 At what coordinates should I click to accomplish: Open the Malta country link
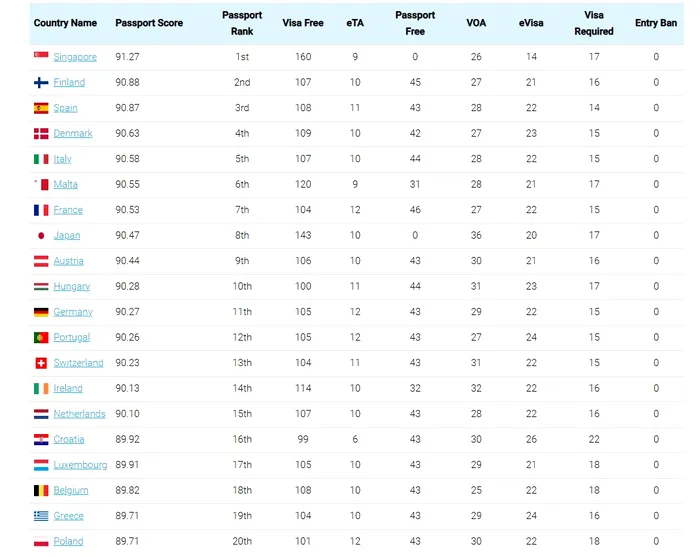66,184
